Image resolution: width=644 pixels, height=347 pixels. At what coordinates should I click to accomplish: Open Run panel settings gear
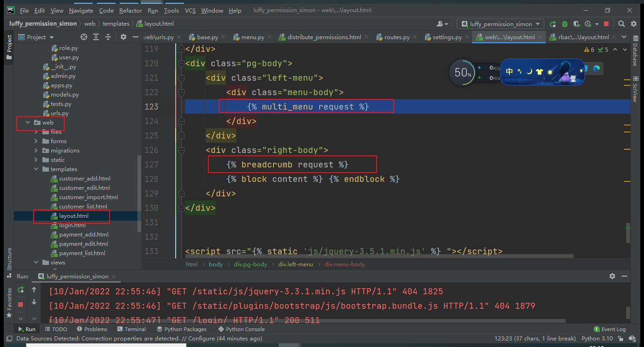coord(612,276)
